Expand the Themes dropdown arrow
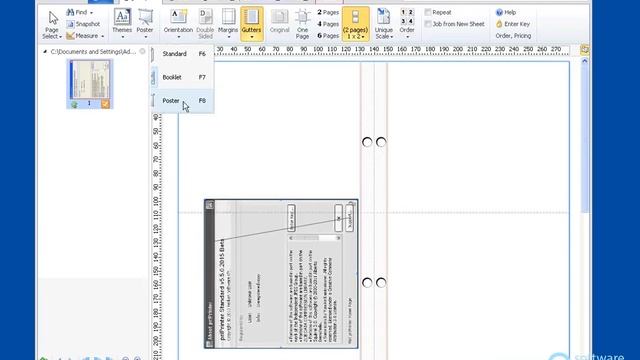 [x=122, y=37]
